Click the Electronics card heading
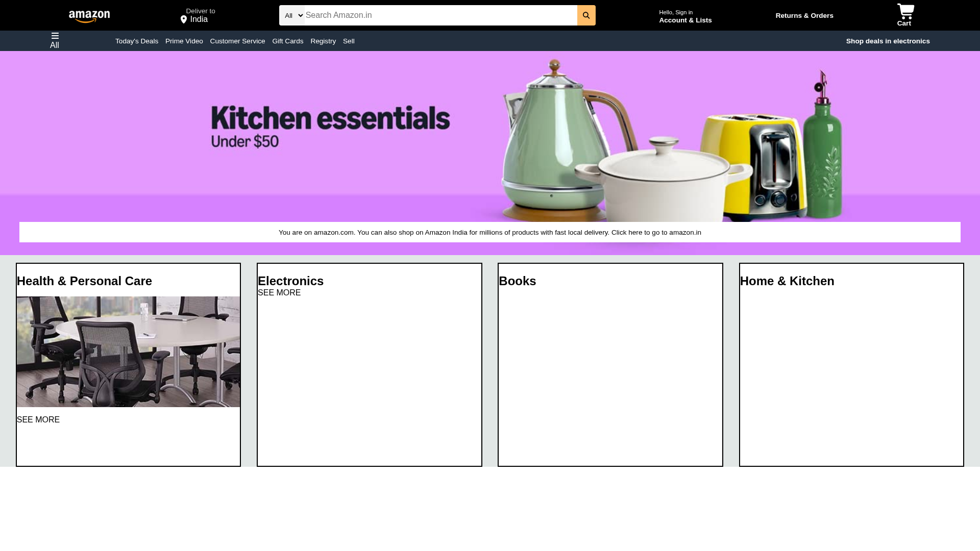The height and width of the screenshot is (551, 980). click(x=290, y=281)
